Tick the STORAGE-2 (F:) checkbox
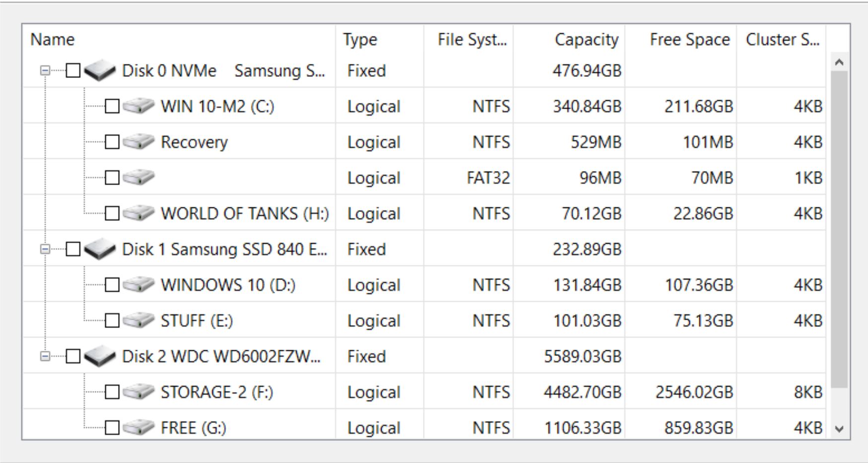The height and width of the screenshot is (463, 868). point(112,392)
